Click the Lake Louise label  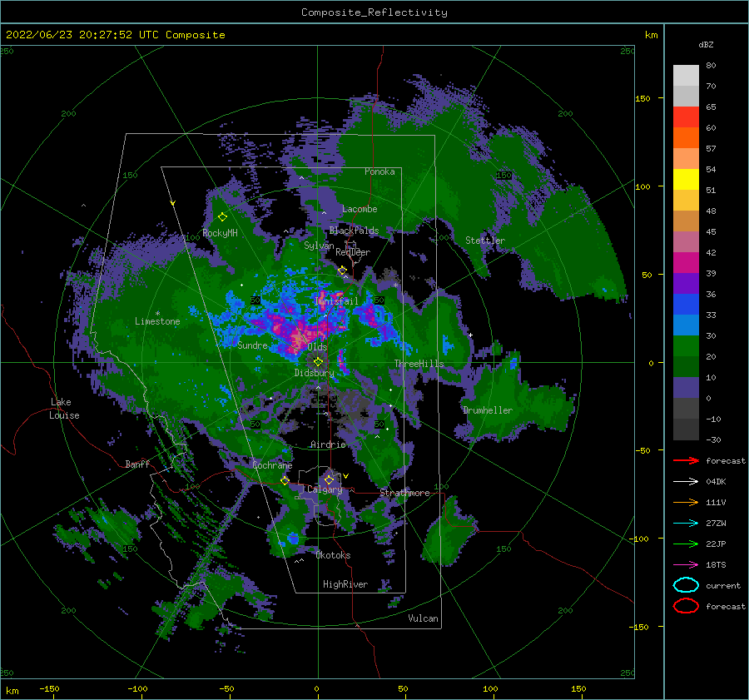64,409
